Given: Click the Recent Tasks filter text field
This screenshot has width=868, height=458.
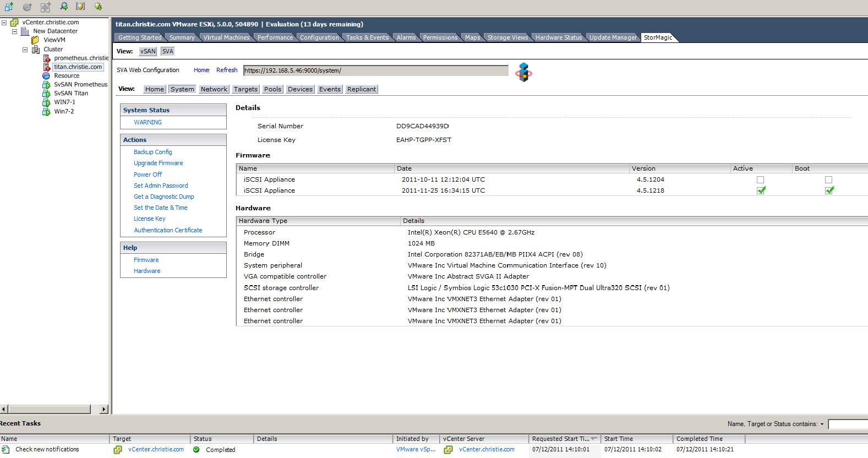Looking at the screenshot, I should 848,424.
